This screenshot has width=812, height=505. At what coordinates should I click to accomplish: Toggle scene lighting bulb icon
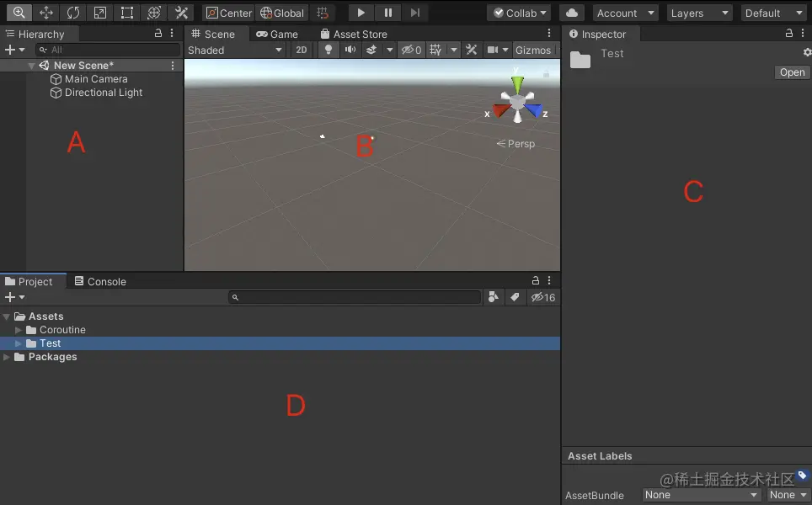328,50
